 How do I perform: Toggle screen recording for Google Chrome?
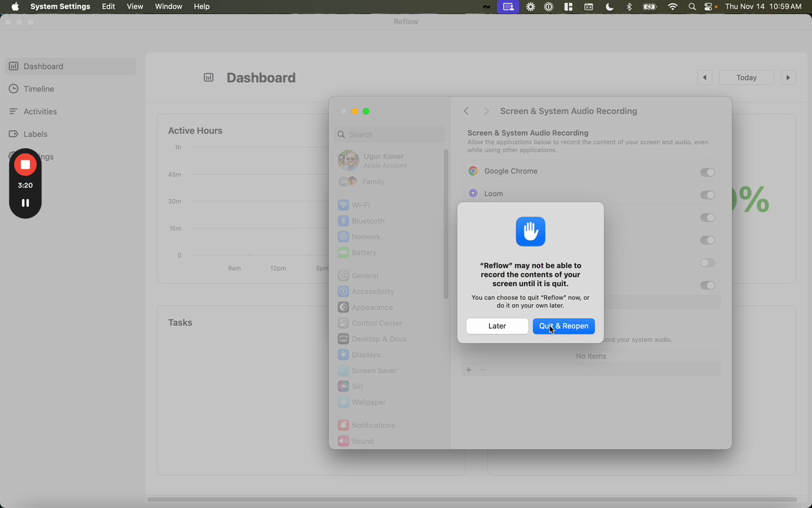coord(707,172)
